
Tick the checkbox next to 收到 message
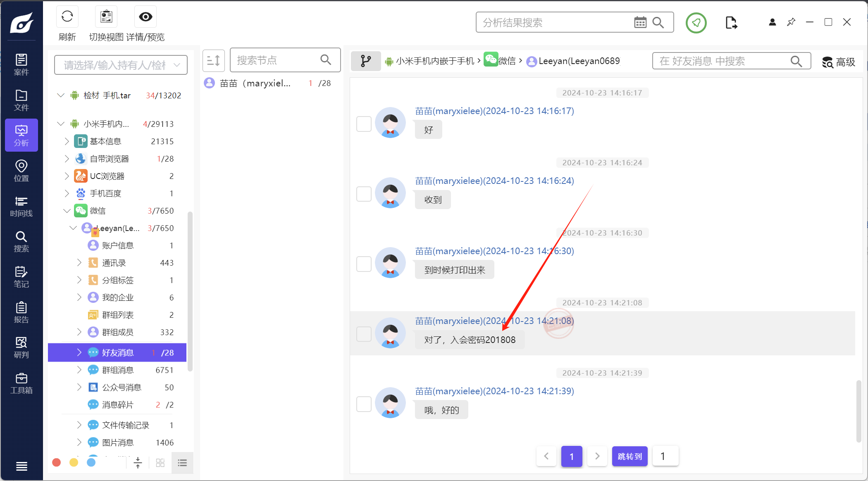364,194
